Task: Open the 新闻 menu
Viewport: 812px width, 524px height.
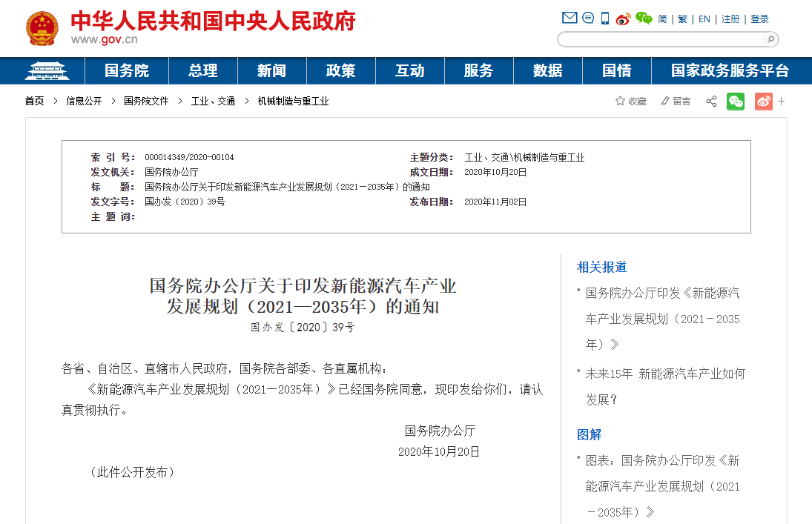Action: pyautogui.click(x=272, y=71)
